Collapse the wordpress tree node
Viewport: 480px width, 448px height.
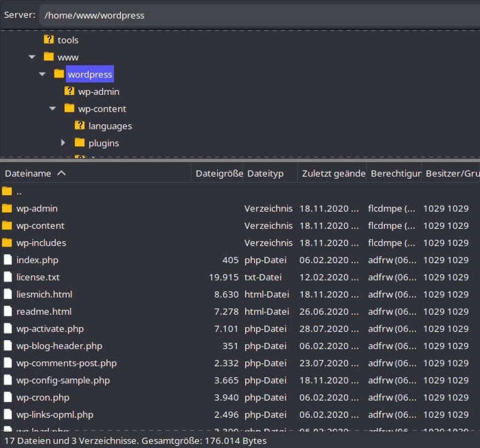(42, 74)
